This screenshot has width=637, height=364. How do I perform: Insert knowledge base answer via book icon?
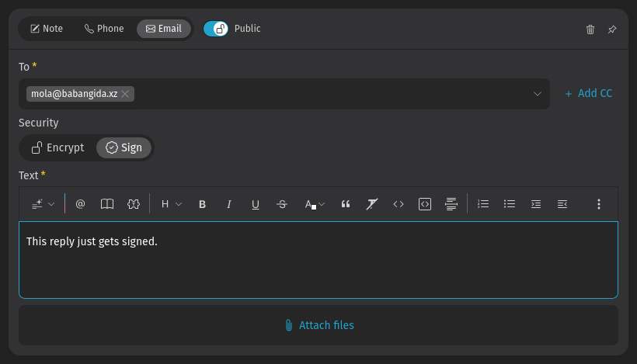[x=107, y=204]
